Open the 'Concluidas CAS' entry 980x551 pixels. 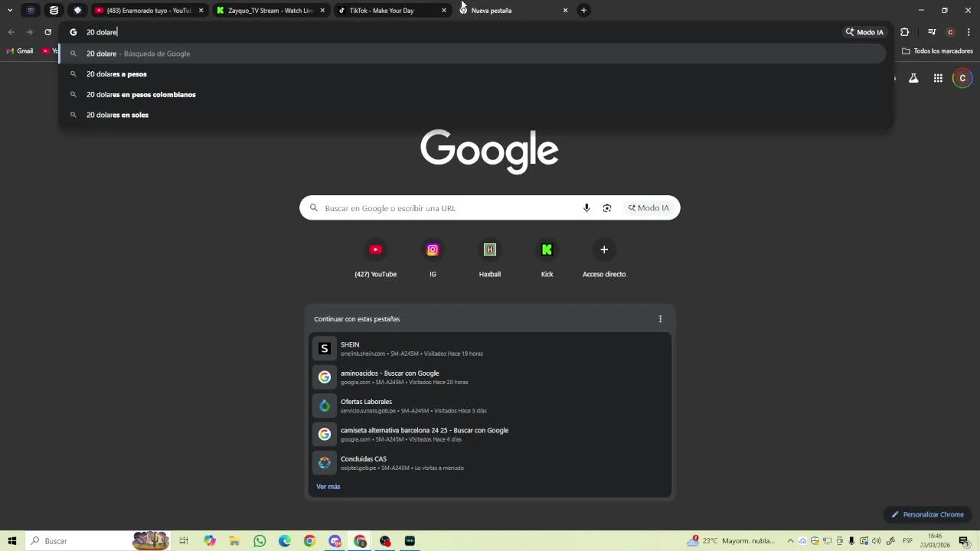[490, 463]
